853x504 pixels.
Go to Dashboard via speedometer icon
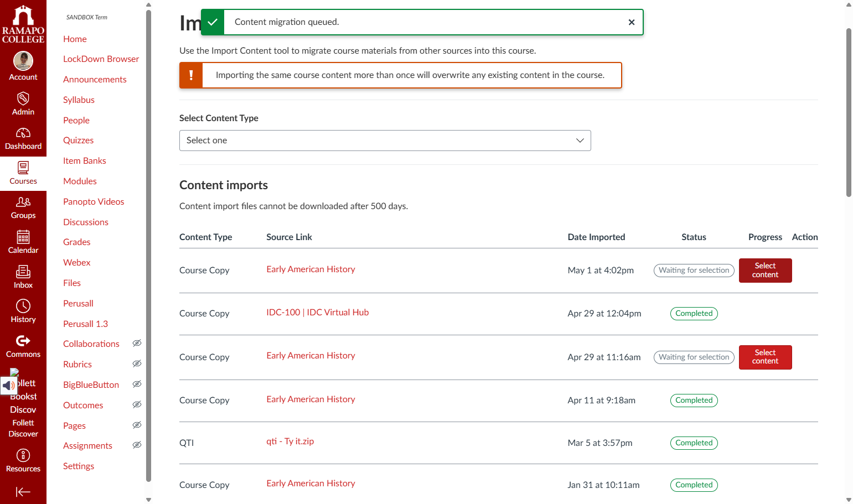(x=23, y=138)
